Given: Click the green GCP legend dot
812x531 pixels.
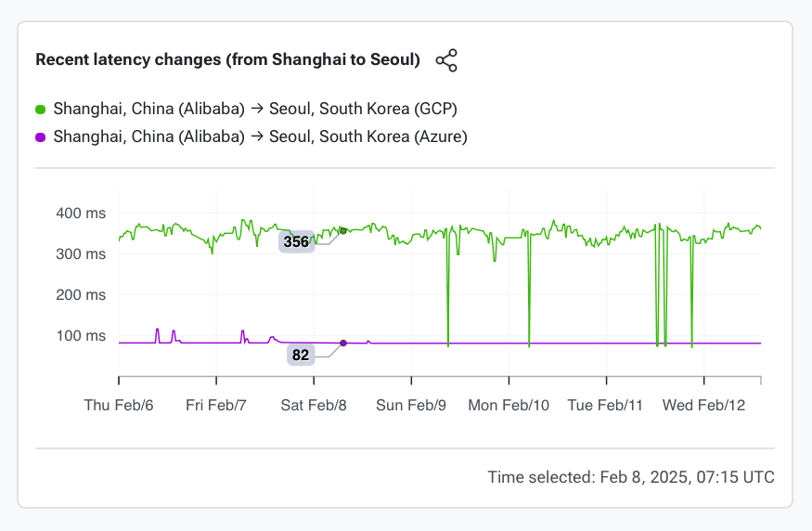Looking at the screenshot, I should click(x=41, y=110).
